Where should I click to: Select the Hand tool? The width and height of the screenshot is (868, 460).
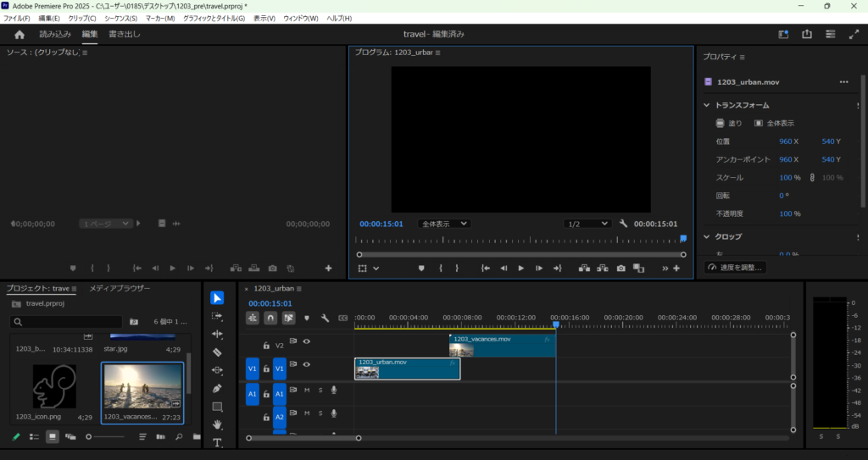click(x=217, y=424)
